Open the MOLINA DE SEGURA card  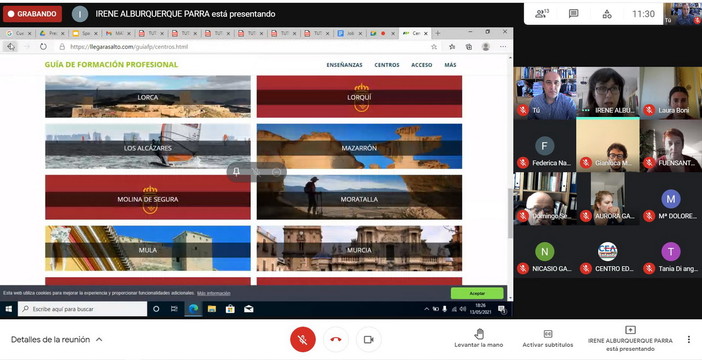tap(148, 197)
